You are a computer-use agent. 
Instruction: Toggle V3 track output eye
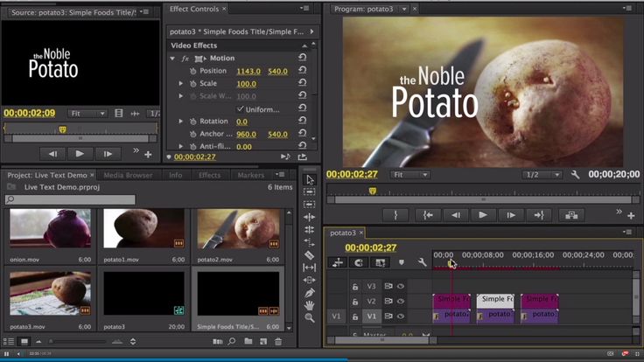[401, 286]
